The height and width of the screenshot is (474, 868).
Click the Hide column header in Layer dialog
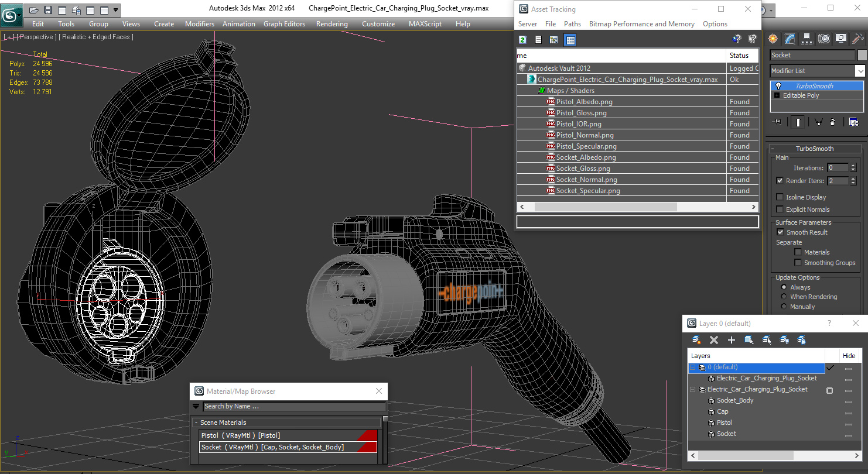849,356
